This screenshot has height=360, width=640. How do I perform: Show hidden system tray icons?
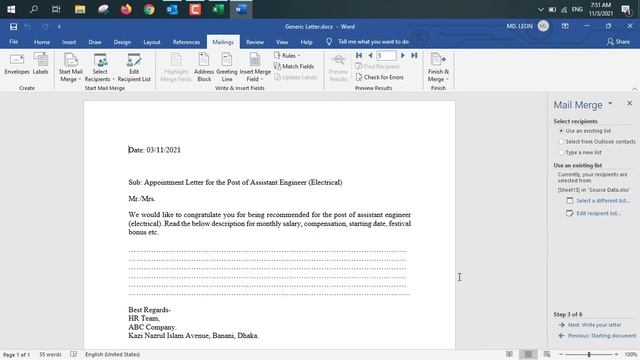[541, 9]
